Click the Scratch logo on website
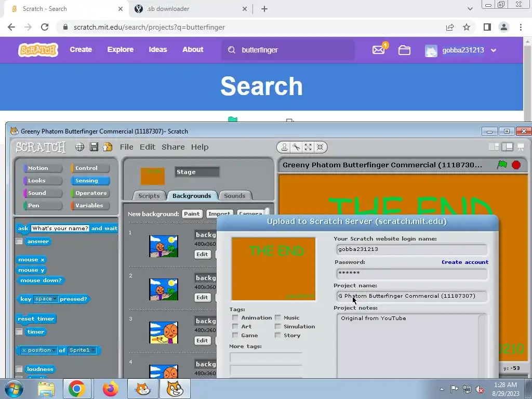 click(x=38, y=49)
